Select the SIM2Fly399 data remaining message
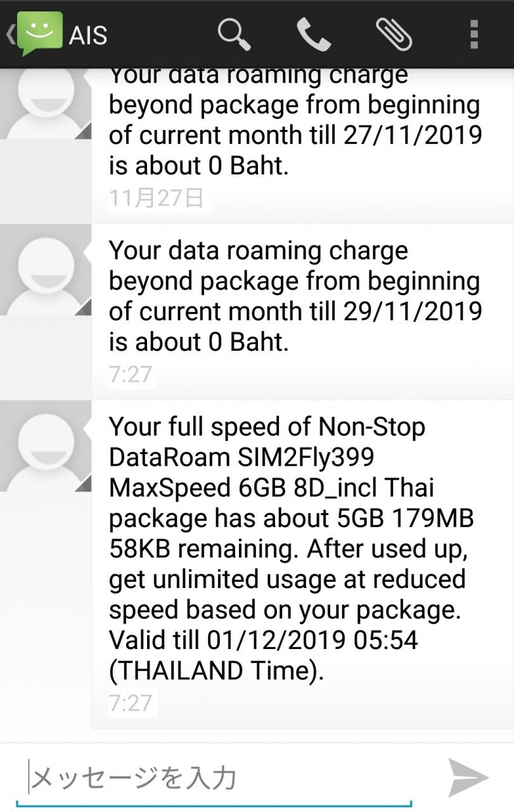Screen dimensions: 514x812 303,565
